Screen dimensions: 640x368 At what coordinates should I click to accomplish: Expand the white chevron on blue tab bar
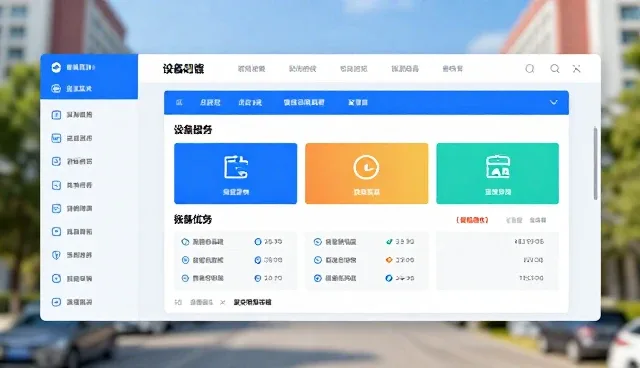tap(553, 102)
